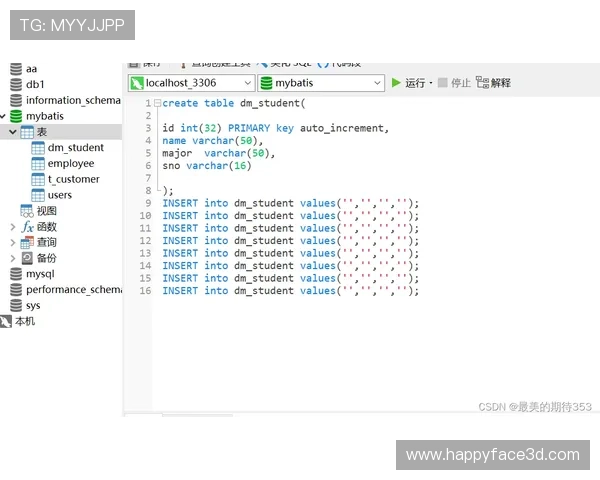Click the INSERT statement on line 12
This screenshot has height=480, width=600.
290,241
